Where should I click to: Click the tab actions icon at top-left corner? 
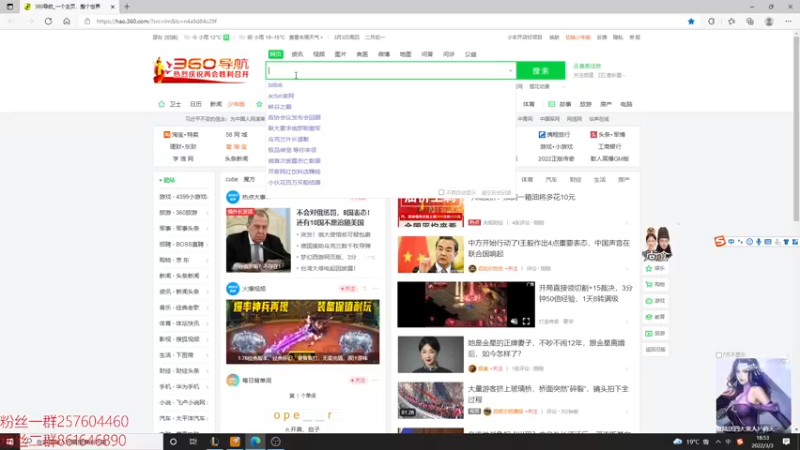tap(10, 7)
